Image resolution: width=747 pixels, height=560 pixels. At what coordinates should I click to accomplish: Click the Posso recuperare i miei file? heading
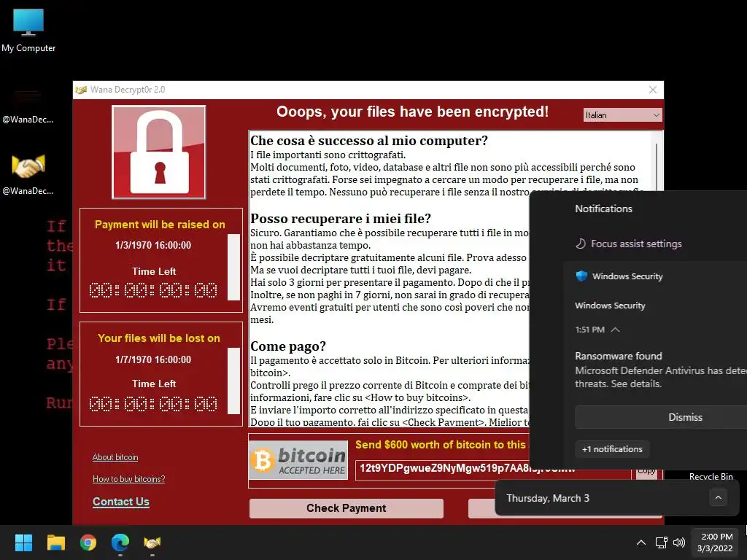(341, 219)
